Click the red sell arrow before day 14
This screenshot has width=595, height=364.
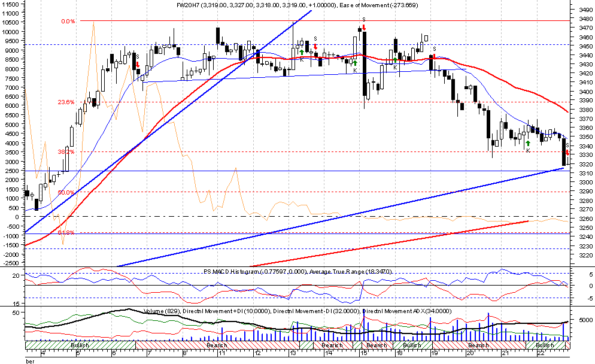click(x=315, y=46)
